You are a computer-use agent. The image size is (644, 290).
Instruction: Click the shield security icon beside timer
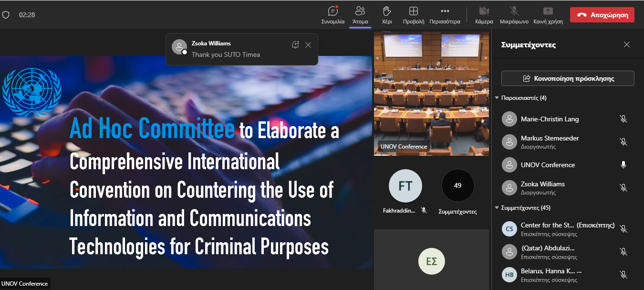6,15
